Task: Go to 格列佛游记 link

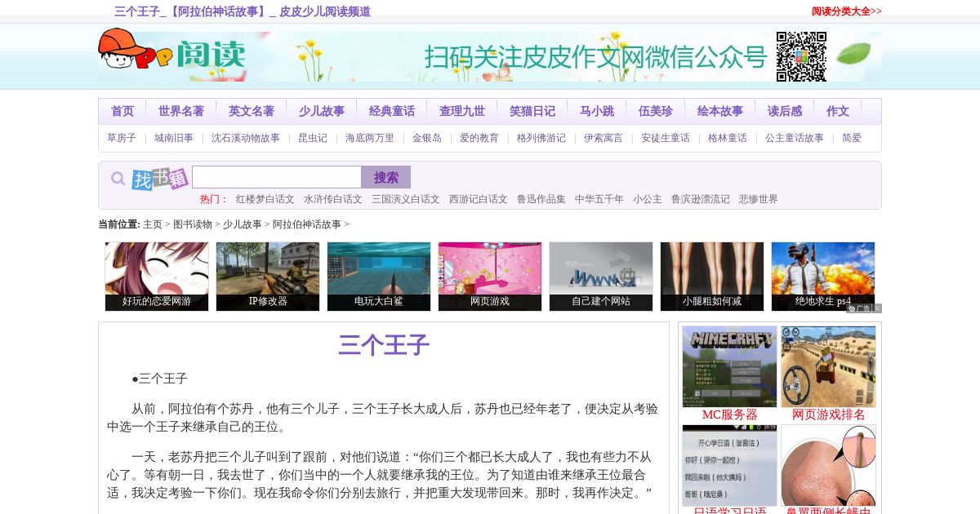Action: (541, 138)
